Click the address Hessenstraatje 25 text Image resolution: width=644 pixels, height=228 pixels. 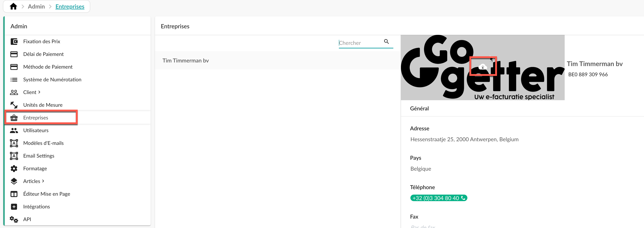coord(464,139)
